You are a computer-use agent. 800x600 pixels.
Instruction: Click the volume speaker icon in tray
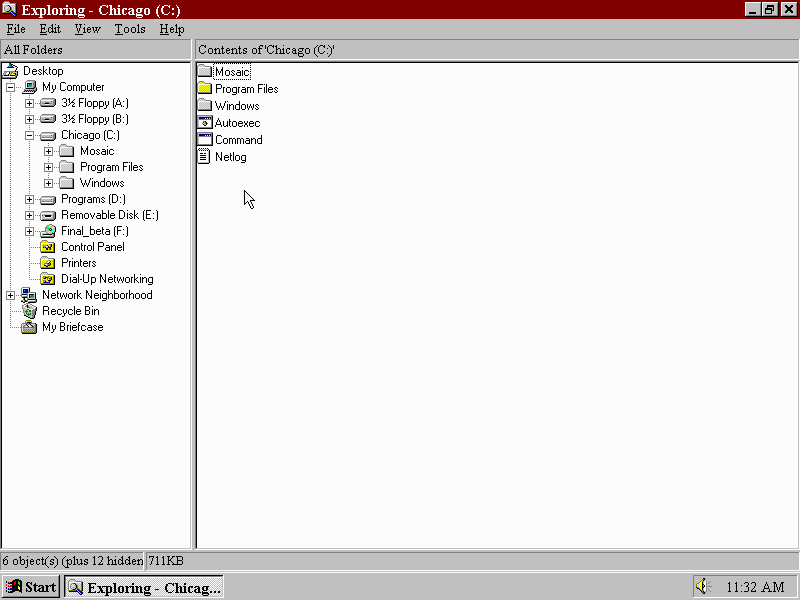pos(702,587)
